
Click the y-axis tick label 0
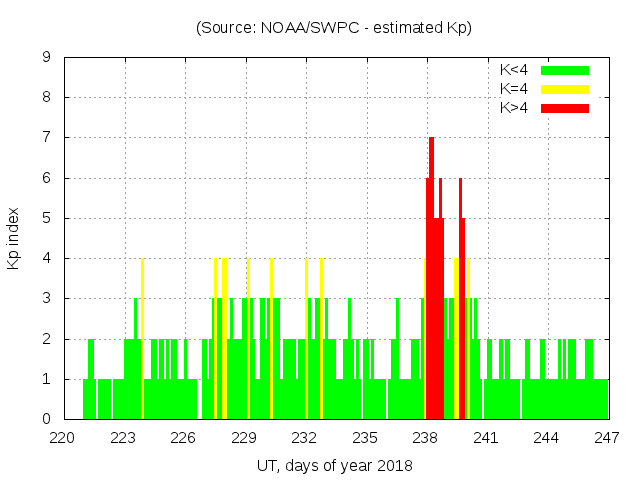(47, 419)
